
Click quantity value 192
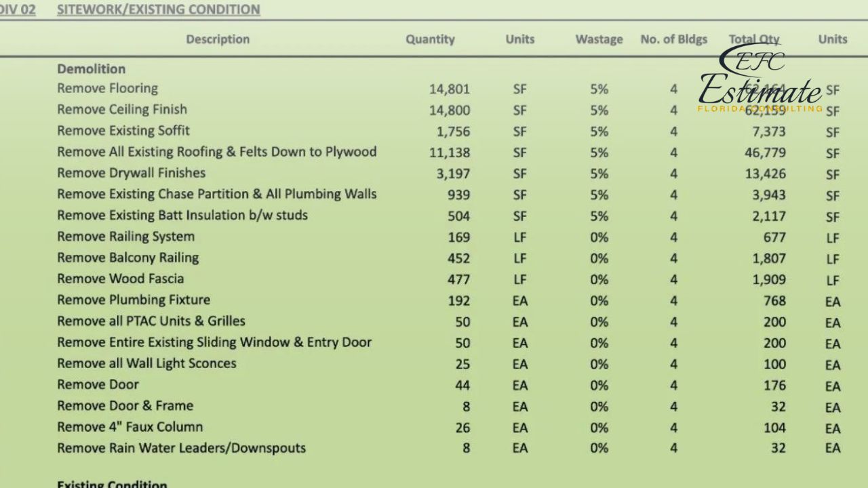pyautogui.click(x=458, y=300)
